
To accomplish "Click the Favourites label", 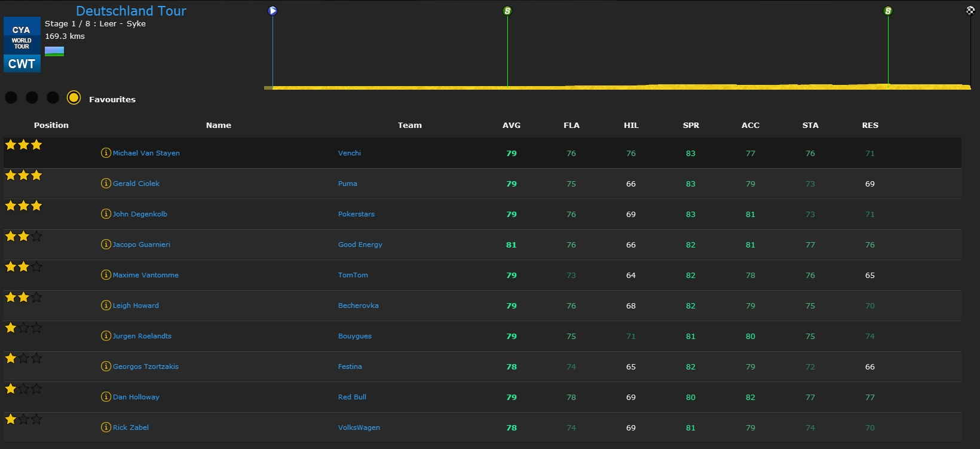I will coord(112,99).
